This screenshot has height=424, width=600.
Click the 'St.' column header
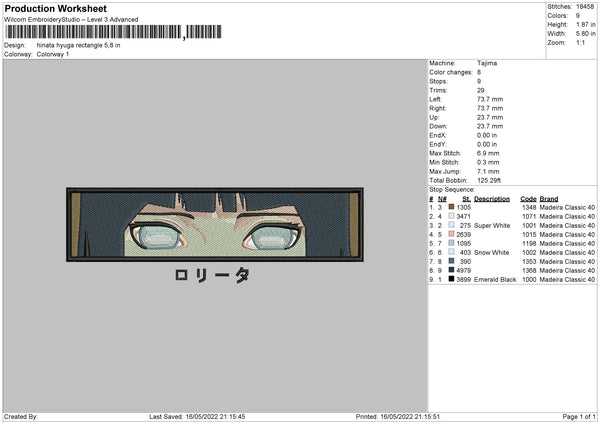click(466, 199)
